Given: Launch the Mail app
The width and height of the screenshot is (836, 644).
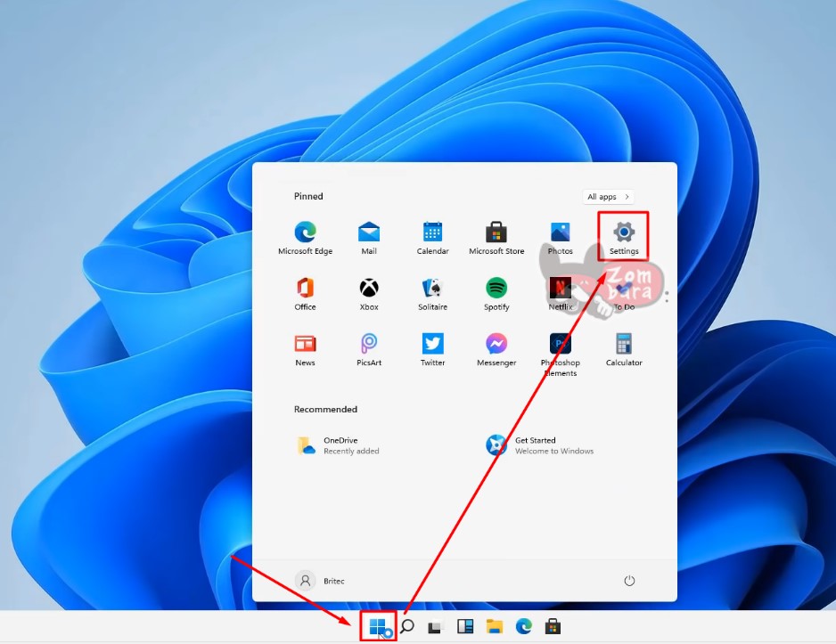Looking at the screenshot, I should tap(368, 238).
